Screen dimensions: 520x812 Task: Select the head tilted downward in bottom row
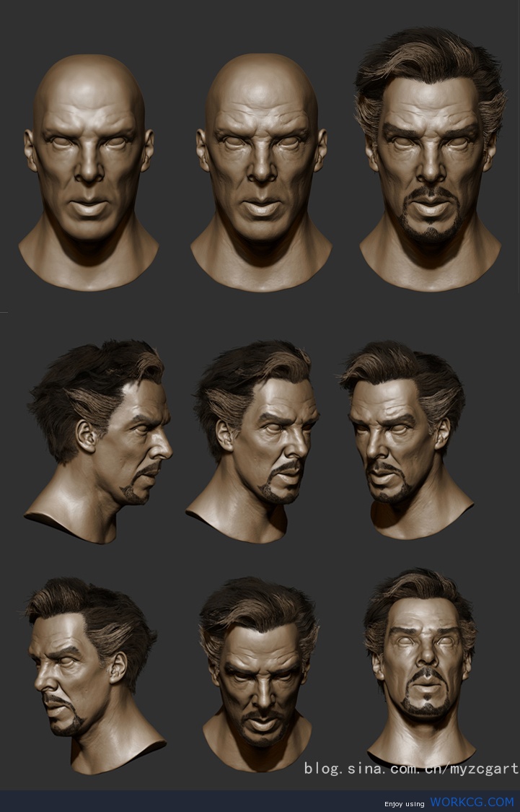click(258, 674)
